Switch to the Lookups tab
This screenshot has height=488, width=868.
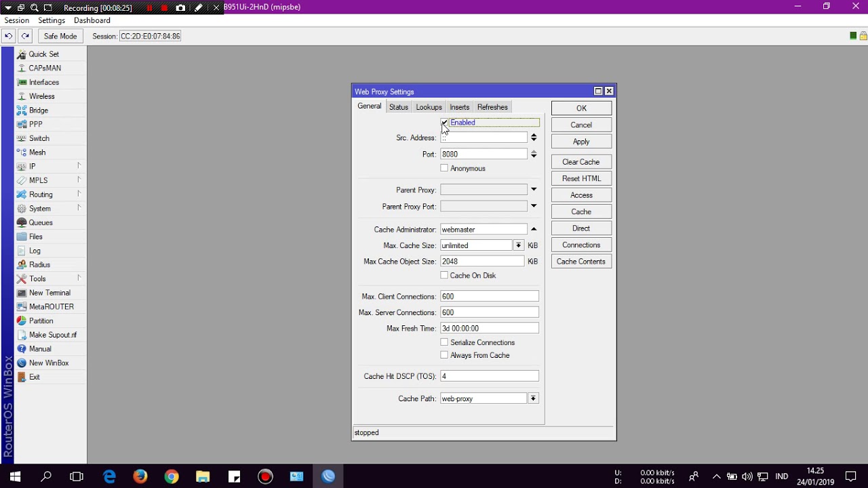429,107
